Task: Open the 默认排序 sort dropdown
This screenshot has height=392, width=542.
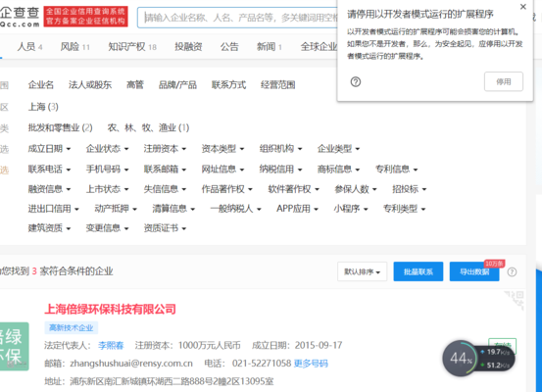Action: [x=362, y=271]
